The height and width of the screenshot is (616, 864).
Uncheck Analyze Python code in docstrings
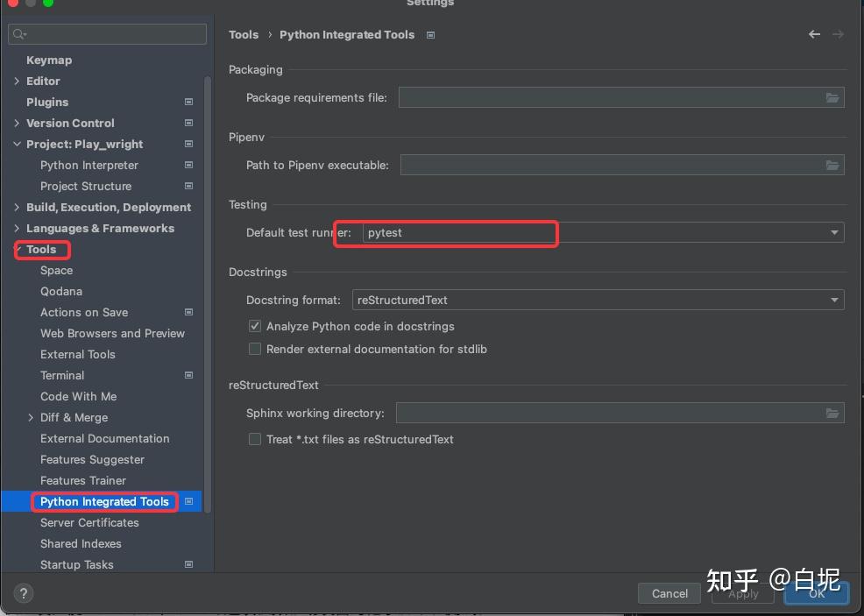pos(255,326)
